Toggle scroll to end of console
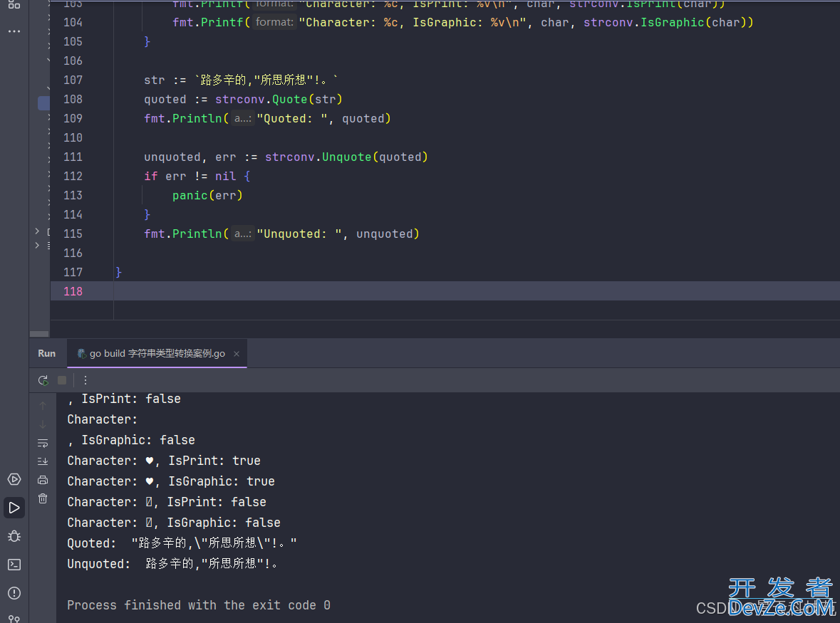This screenshot has width=840, height=623. pos(43,461)
